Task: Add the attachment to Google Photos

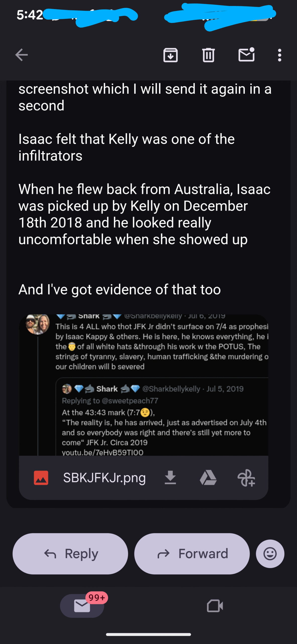Action: (x=246, y=477)
